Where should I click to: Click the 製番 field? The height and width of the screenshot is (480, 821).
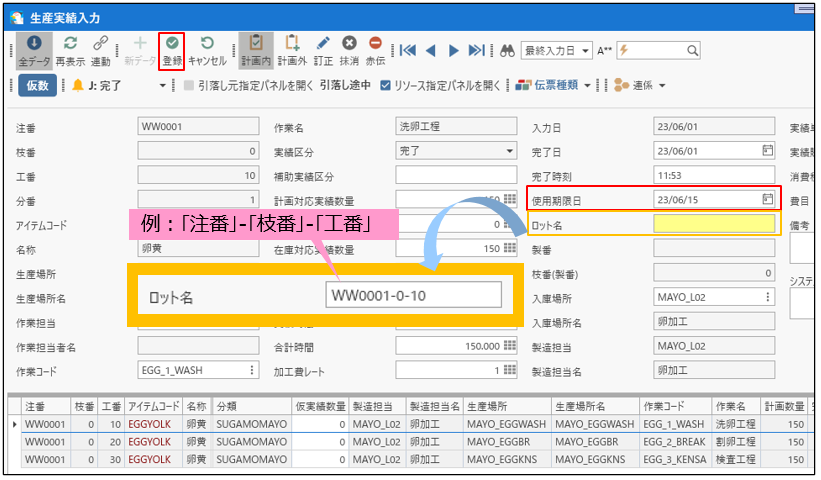coord(714,248)
